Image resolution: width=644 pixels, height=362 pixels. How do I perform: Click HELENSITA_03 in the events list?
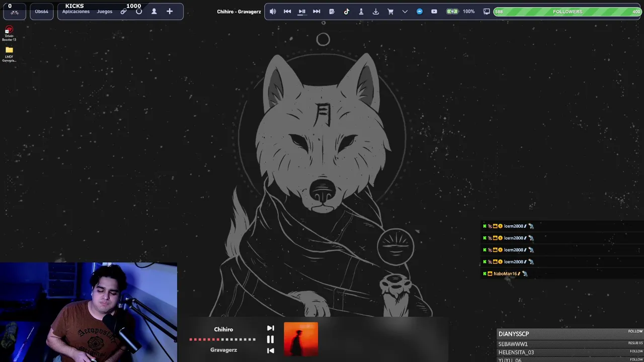516,352
